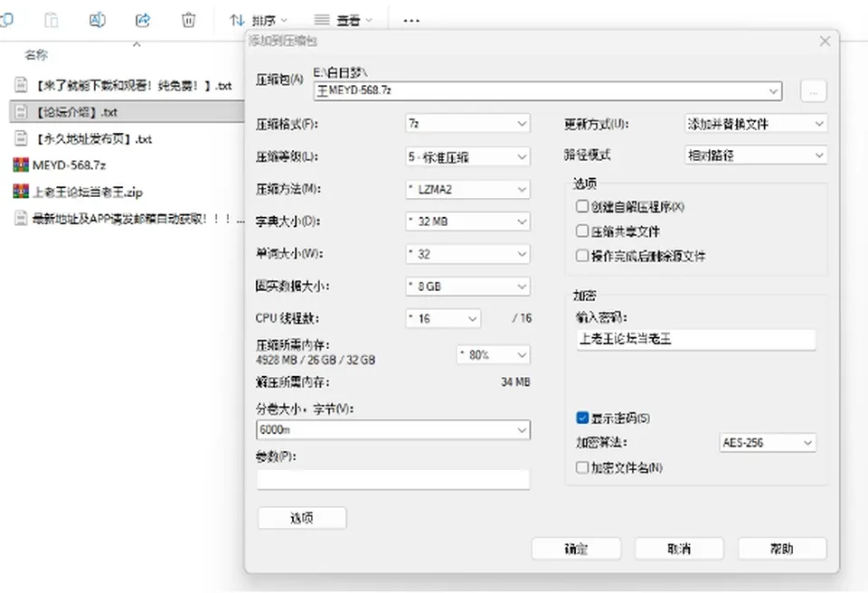Click the Paste icon in Explorer toolbar
This screenshot has height=593, width=868.
(x=51, y=21)
